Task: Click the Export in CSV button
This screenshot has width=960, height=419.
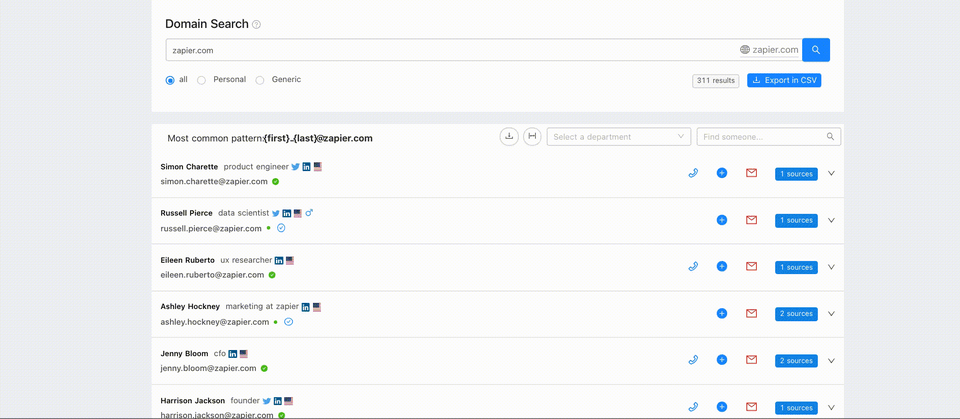Action: click(784, 80)
